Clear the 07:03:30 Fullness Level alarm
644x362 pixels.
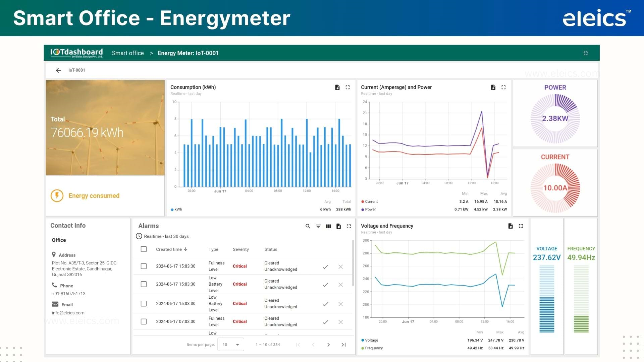click(x=341, y=322)
